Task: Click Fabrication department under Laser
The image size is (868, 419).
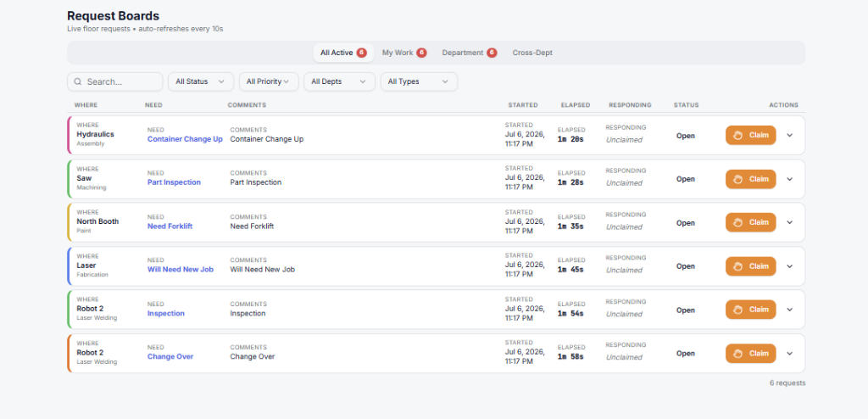Action: pyautogui.click(x=92, y=274)
